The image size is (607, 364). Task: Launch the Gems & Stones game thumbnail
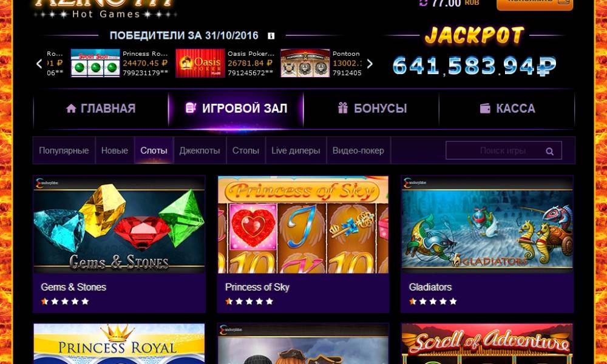tap(119, 224)
